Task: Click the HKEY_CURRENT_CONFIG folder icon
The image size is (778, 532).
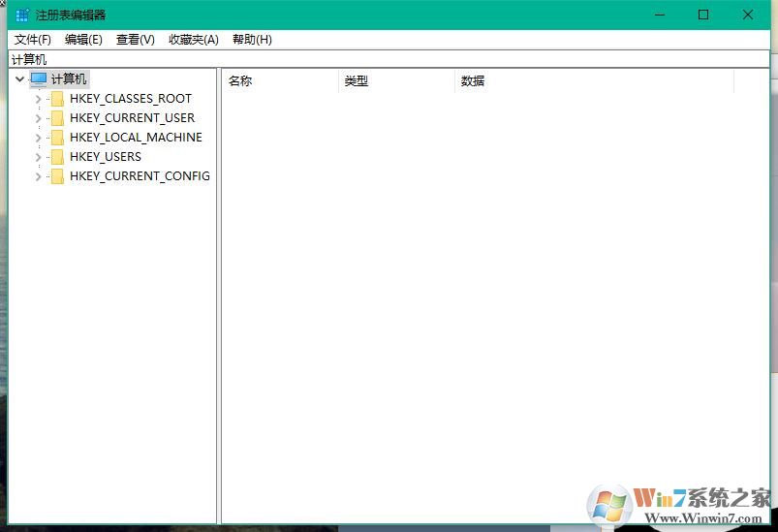Action: coord(57,176)
